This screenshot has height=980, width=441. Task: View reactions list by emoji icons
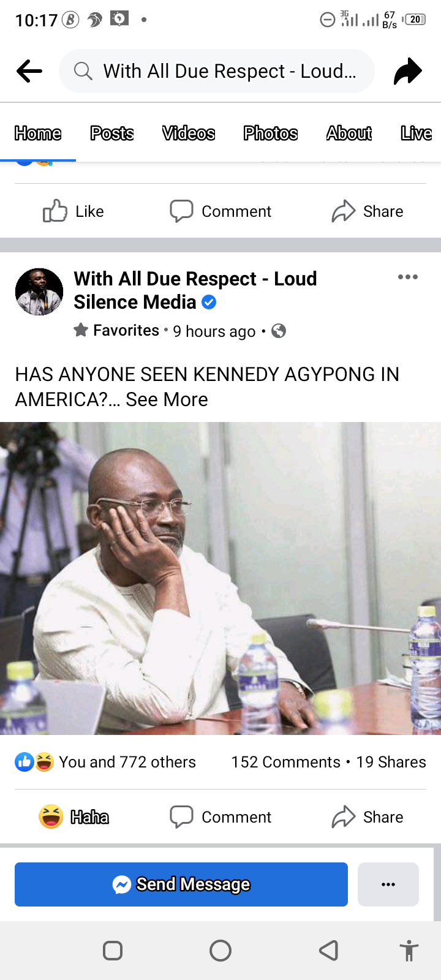tap(34, 762)
